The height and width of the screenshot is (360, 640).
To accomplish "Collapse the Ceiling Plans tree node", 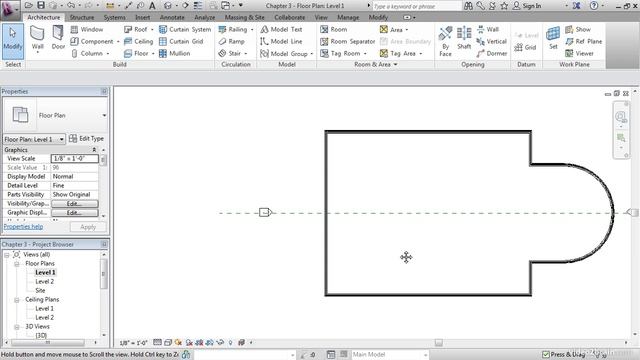I will click(x=17, y=300).
